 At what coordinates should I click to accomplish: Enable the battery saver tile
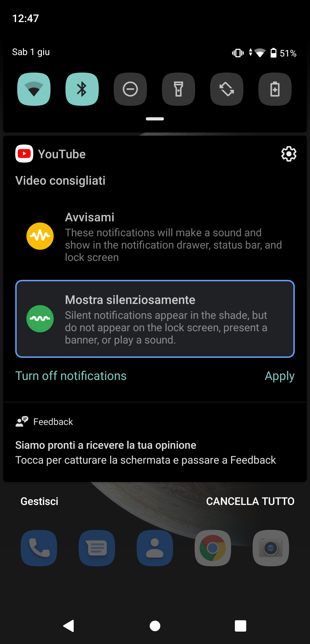click(275, 89)
